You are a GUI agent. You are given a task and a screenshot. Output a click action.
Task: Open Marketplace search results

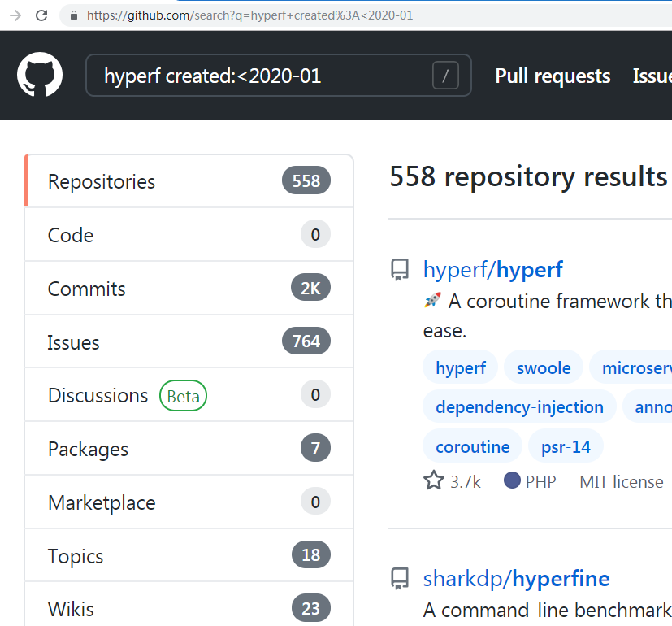189,502
